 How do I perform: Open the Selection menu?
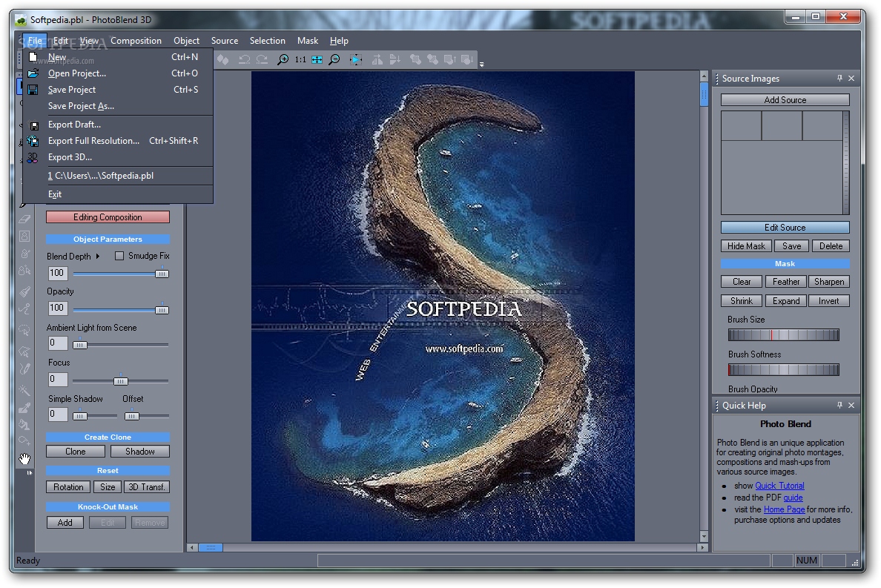pos(268,41)
